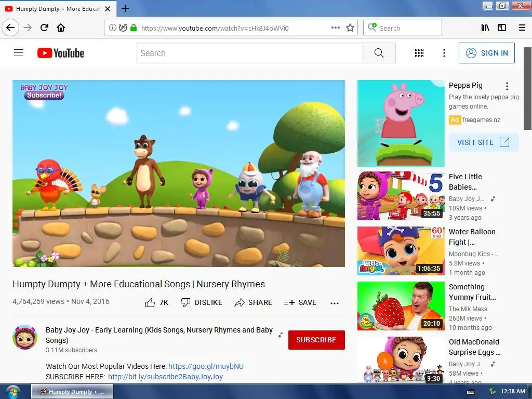Open a new tab with the plus button
Image resolution: width=532 pixels, height=399 pixels.
tap(125, 8)
